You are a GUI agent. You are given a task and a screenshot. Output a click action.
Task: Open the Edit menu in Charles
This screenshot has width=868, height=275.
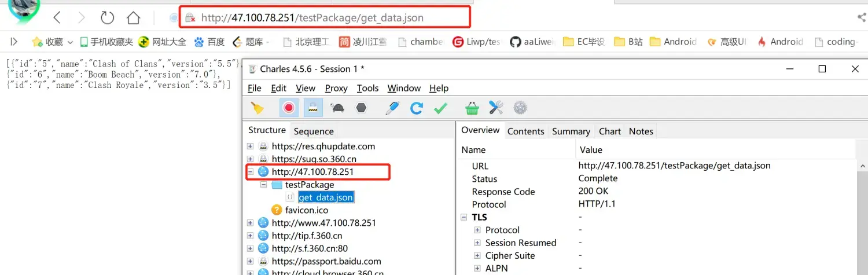pos(278,88)
